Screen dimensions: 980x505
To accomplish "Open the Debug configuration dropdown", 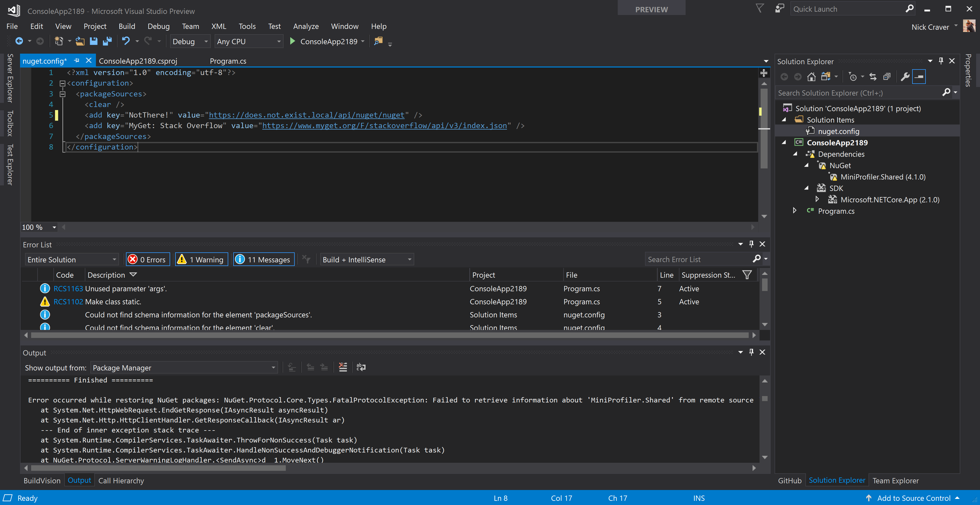I will click(190, 41).
